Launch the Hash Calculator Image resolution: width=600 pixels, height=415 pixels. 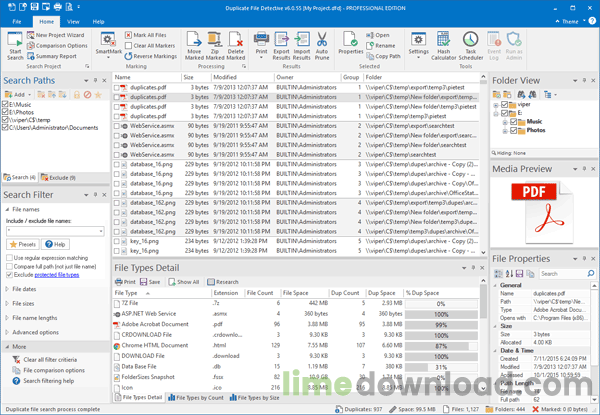coord(443,46)
